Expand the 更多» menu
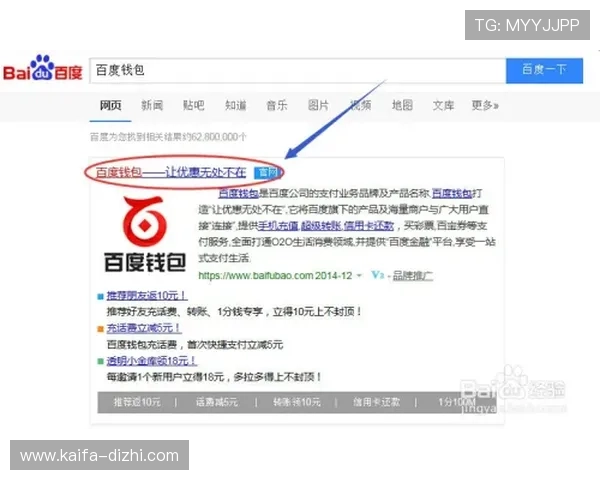This screenshot has height=480, width=600. tap(485, 105)
